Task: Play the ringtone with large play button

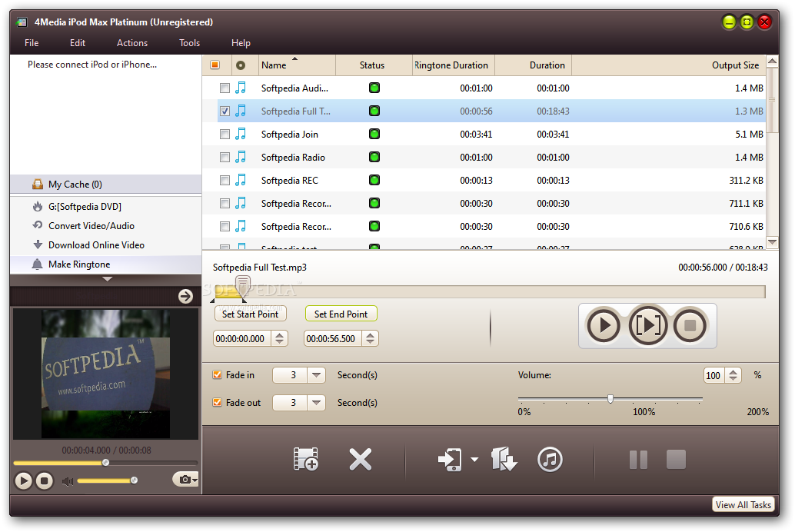Action: pos(604,325)
